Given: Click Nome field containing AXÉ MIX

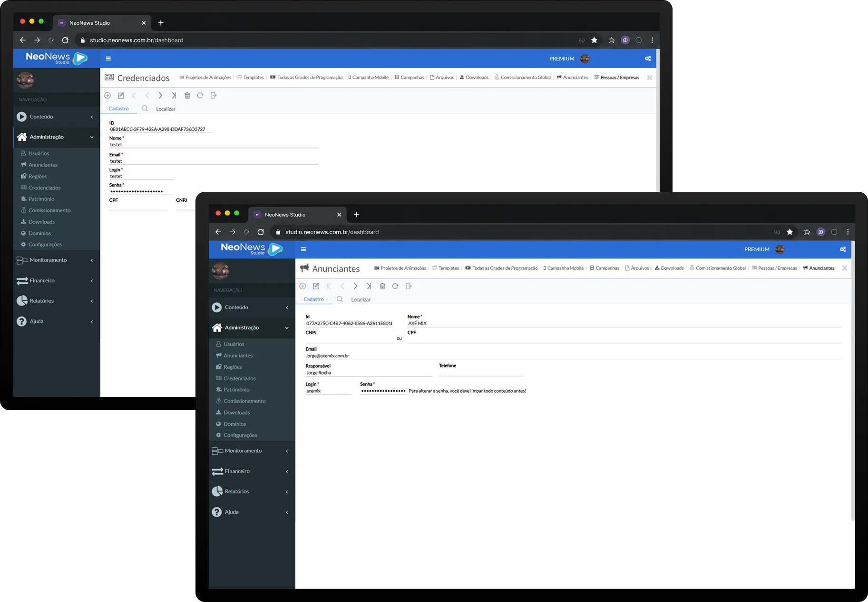Looking at the screenshot, I should [624, 323].
